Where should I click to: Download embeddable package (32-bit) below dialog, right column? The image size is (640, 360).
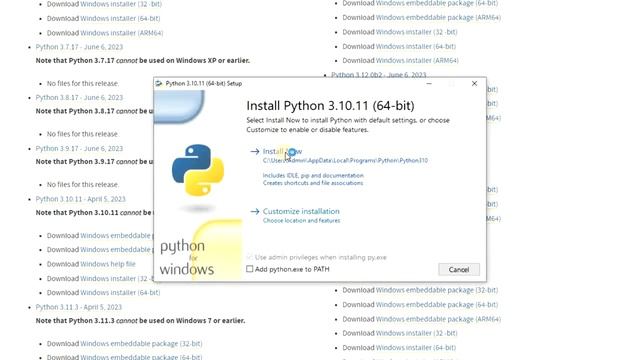437,290
